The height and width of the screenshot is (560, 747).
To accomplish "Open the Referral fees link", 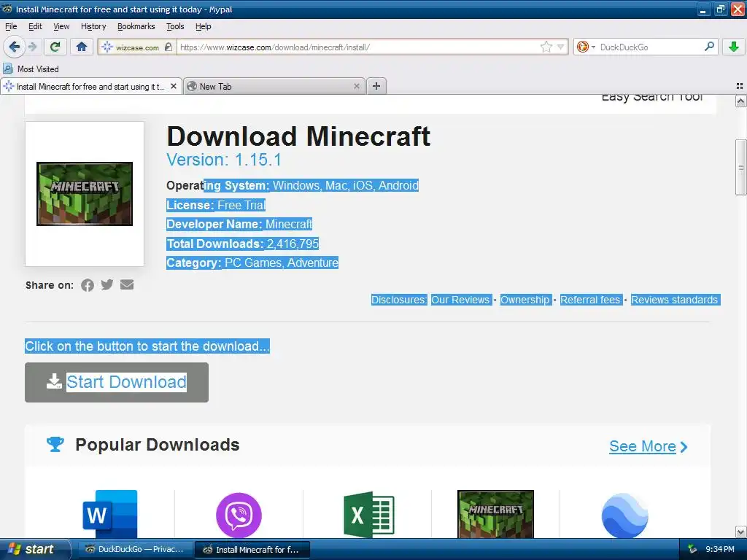I will coord(589,300).
